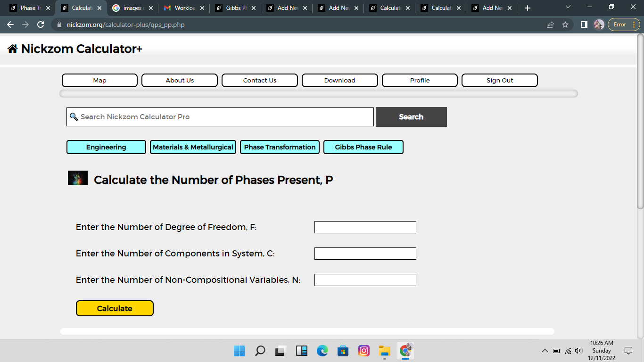The height and width of the screenshot is (362, 644).
Task: Click the share page icon in address bar
Action: click(x=550, y=25)
